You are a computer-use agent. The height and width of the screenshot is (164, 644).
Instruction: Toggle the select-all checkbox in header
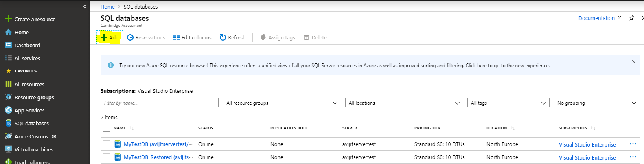[107, 128]
